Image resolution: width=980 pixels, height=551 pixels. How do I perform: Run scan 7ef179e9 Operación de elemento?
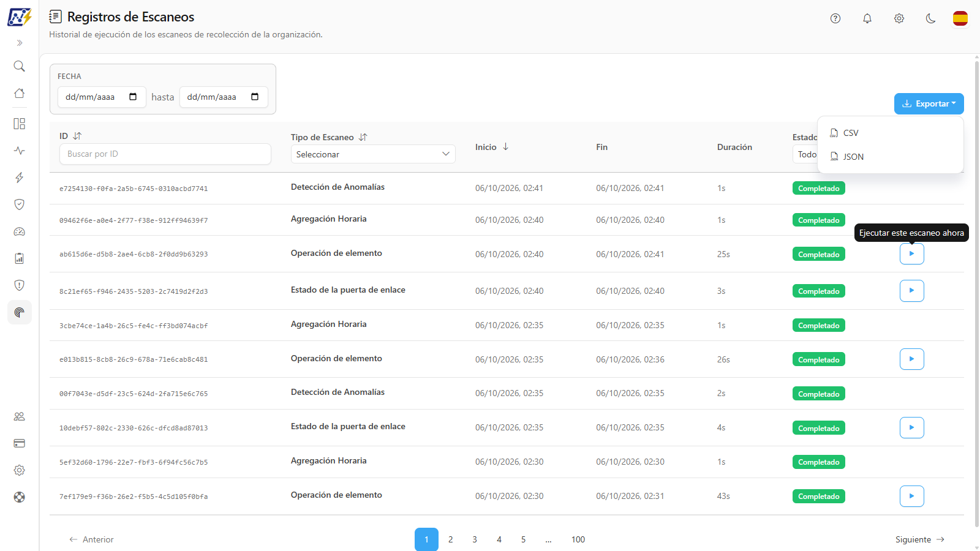tap(912, 496)
